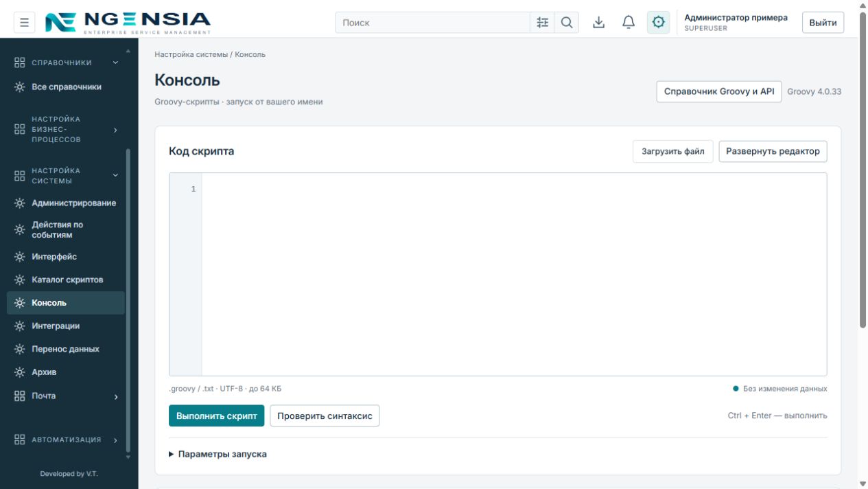
Task: Toggle the hamburger sidebar menu button
Action: tap(24, 23)
